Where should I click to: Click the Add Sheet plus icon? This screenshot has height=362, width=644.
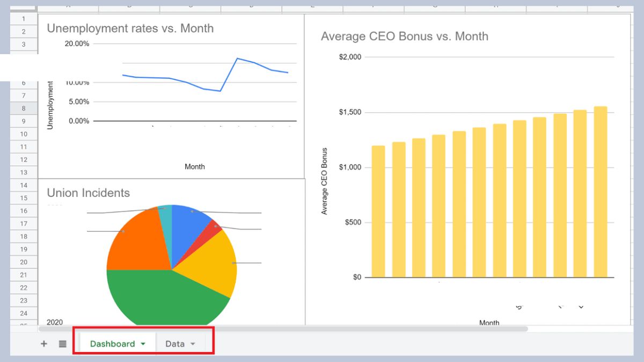tap(43, 344)
